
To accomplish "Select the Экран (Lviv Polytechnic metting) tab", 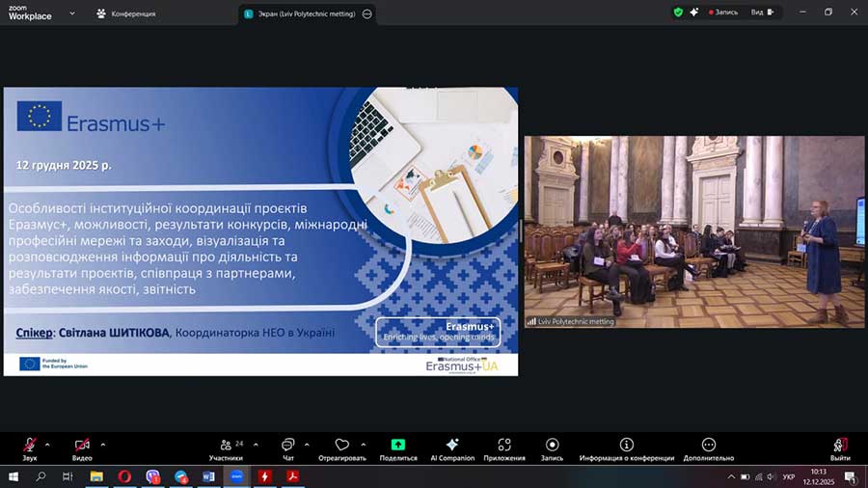I will point(299,14).
